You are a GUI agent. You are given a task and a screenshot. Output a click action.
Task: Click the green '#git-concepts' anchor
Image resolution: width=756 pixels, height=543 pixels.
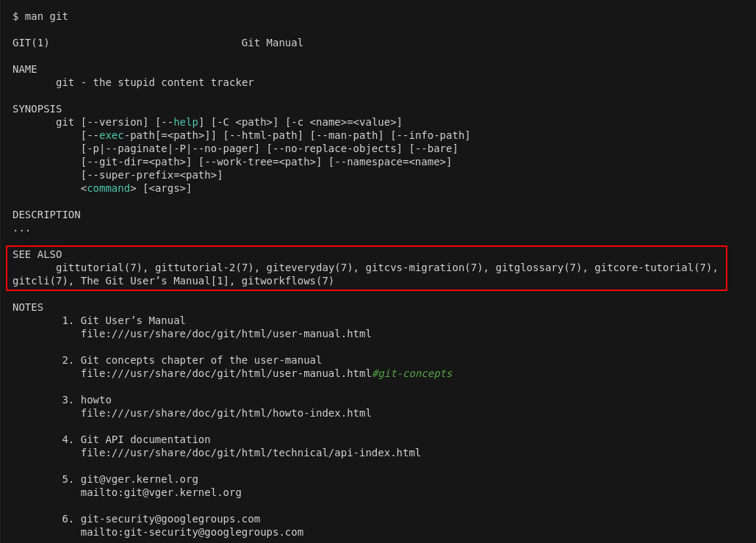412,374
